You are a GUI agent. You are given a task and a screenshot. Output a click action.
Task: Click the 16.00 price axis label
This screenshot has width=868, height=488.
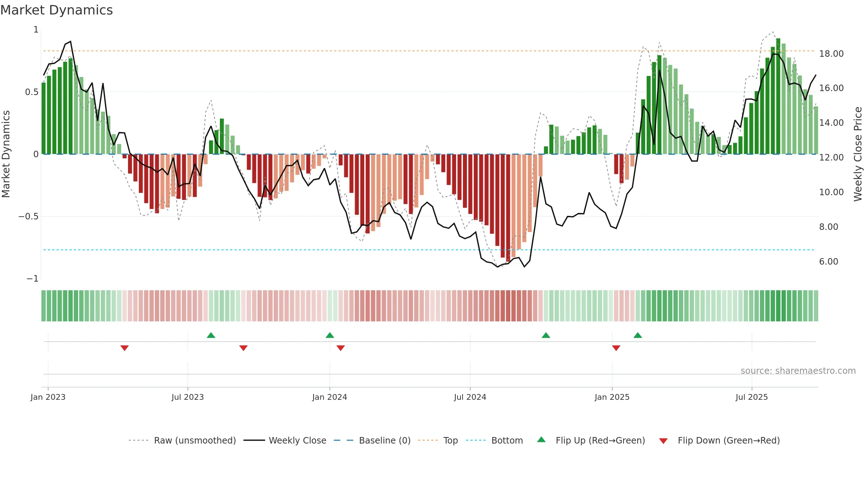tap(831, 88)
